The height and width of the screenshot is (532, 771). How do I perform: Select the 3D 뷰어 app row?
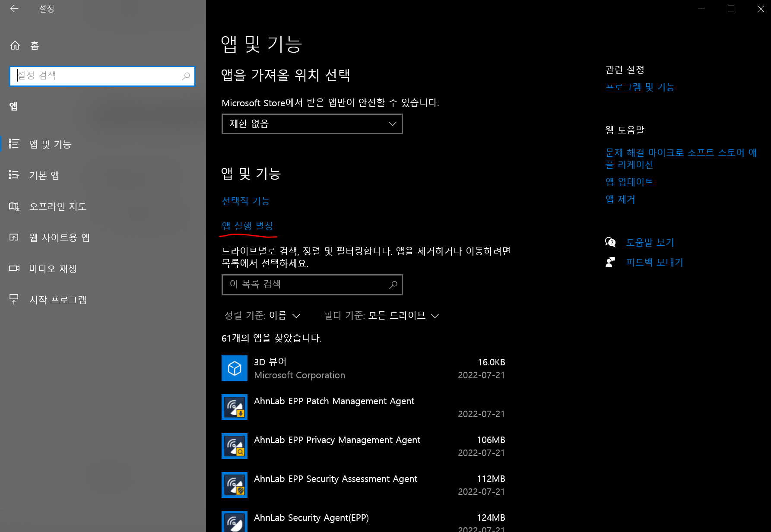[363, 368]
